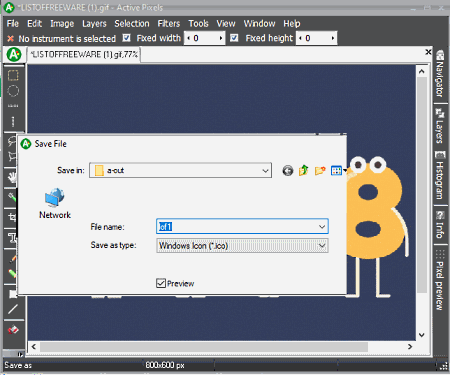Select the Hand pan tool
This screenshot has height=375, width=450.
click(x=12, y=177)
